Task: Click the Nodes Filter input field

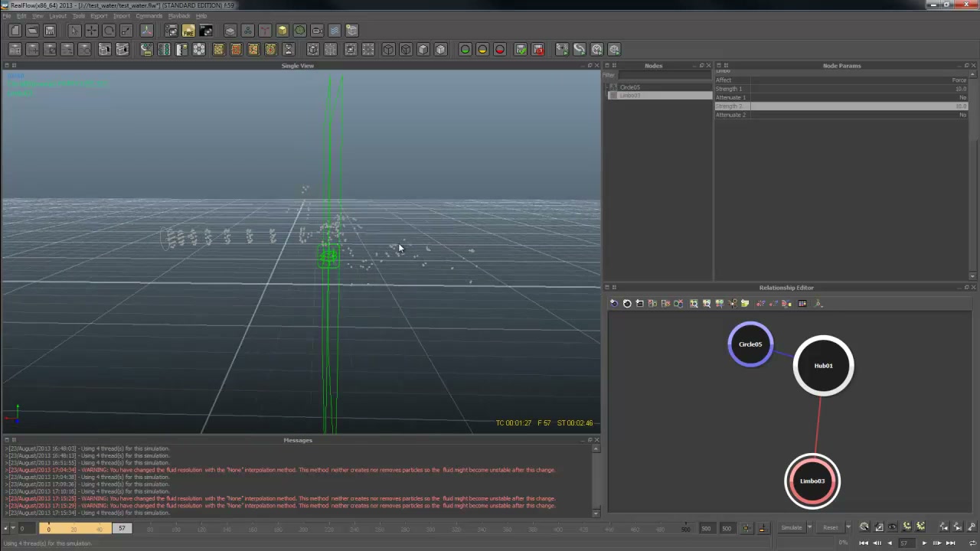Action: pos(664,75)
